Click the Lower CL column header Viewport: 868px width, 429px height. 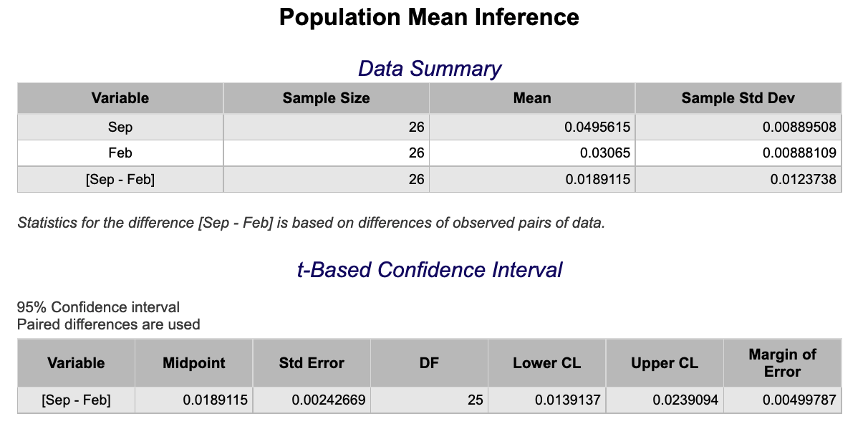click(546, 363)
